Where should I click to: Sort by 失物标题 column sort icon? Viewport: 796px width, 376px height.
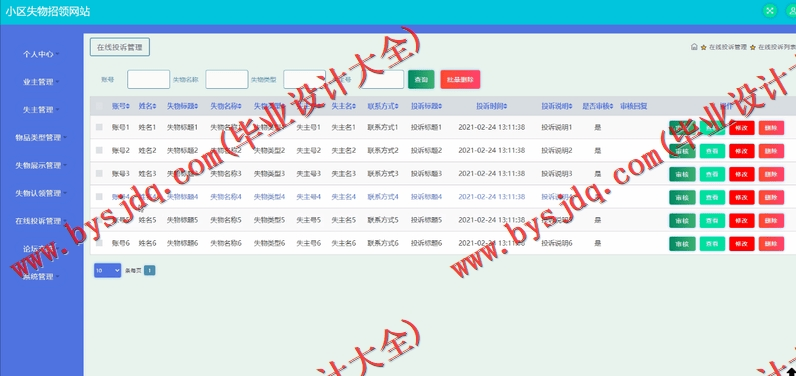[x=196, y=107]
